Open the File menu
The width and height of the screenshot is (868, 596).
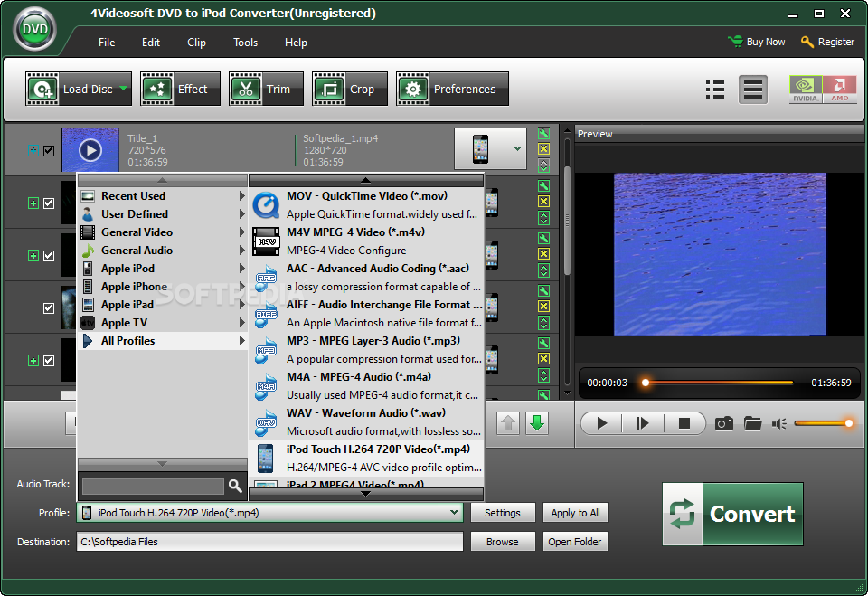click(107, 43)
